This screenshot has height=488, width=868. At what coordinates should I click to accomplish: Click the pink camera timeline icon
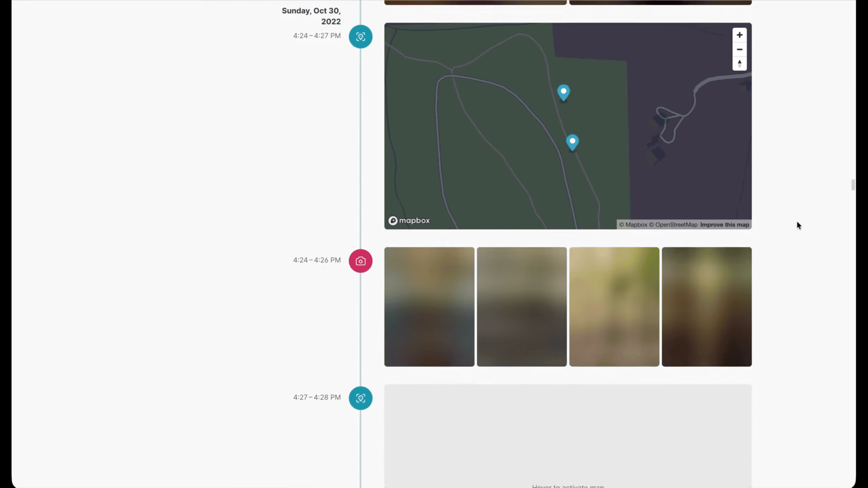point(360,261)
